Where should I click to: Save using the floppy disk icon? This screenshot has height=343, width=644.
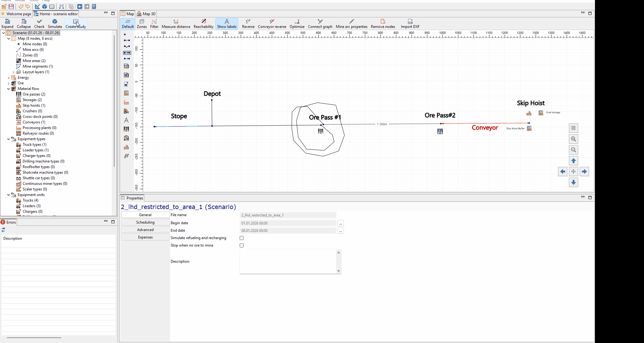(x=11, y=7)
